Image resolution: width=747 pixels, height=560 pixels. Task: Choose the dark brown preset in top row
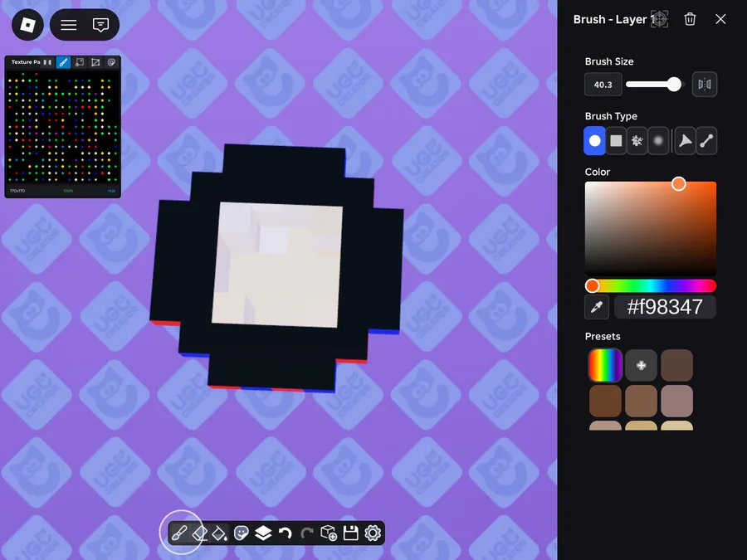[x=677, y=365]
